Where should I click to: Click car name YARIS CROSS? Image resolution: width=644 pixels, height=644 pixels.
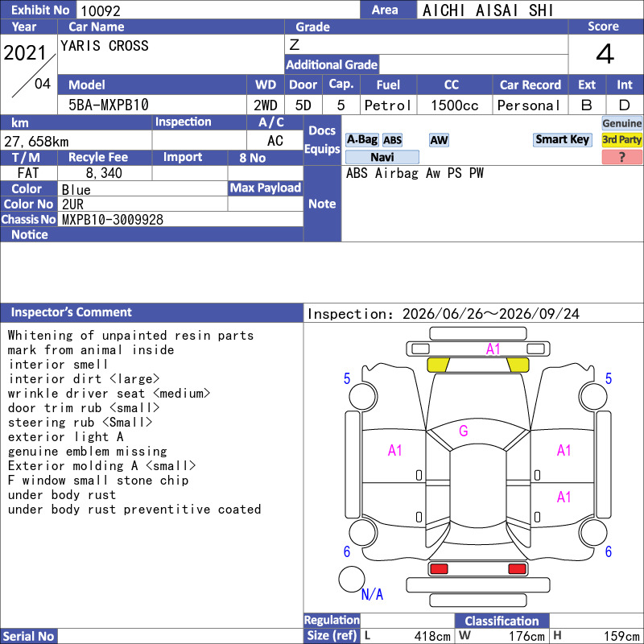(x=105, y=46)
